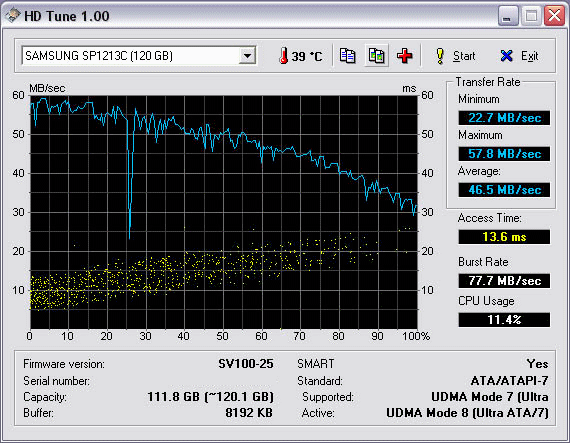
Task: Copy screenshot to clipboard icon
Action: click(377, 56)
